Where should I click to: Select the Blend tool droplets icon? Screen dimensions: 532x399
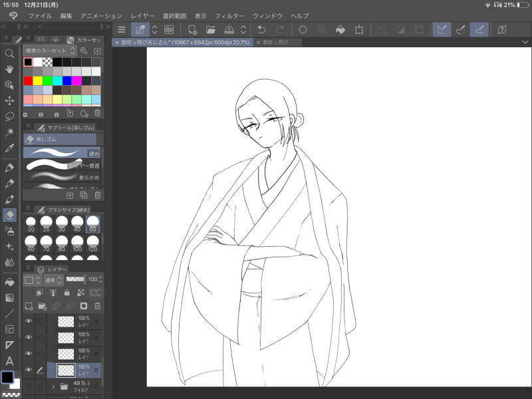[9, 262]
